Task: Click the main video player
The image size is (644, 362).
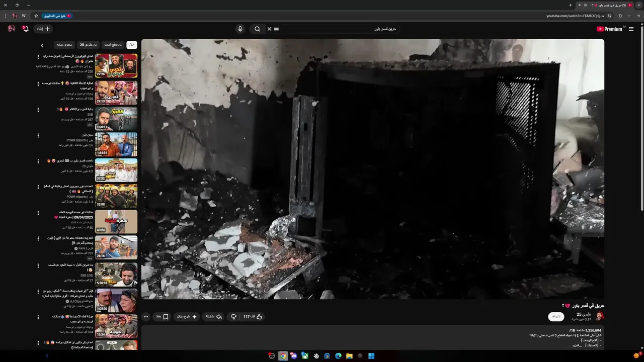Action: [x=372, y=169]
